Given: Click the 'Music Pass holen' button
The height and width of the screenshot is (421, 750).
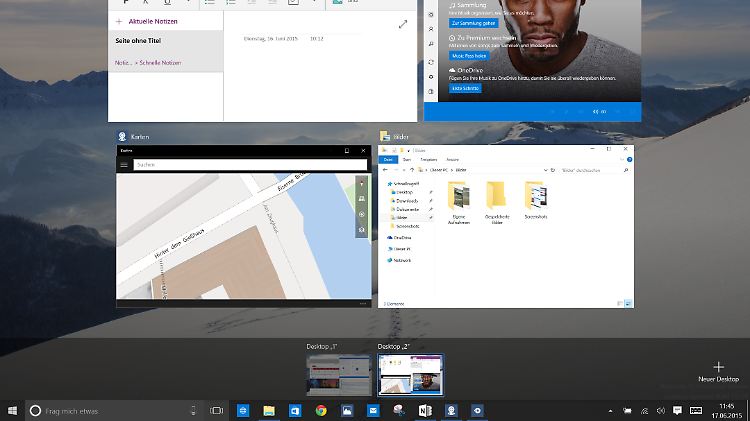Looking at the screenshot, I should click(x=469, y=56).
